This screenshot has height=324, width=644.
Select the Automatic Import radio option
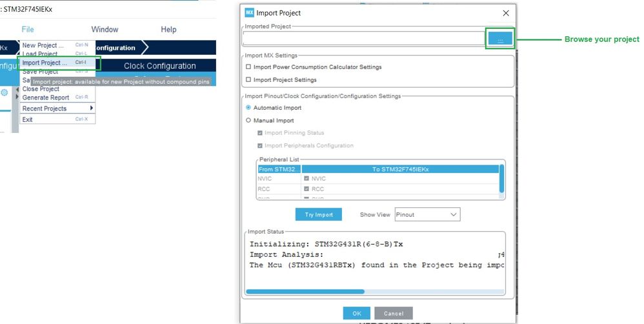[248, 108]
